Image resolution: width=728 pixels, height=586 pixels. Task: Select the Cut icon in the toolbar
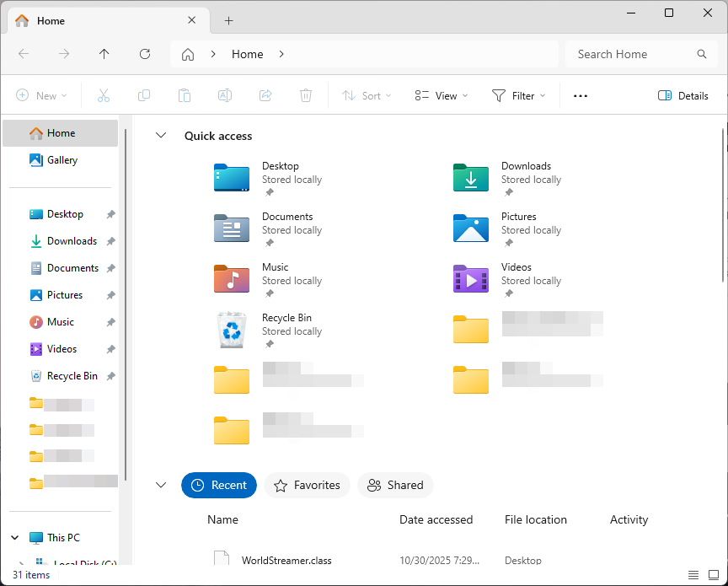(103, 95)
